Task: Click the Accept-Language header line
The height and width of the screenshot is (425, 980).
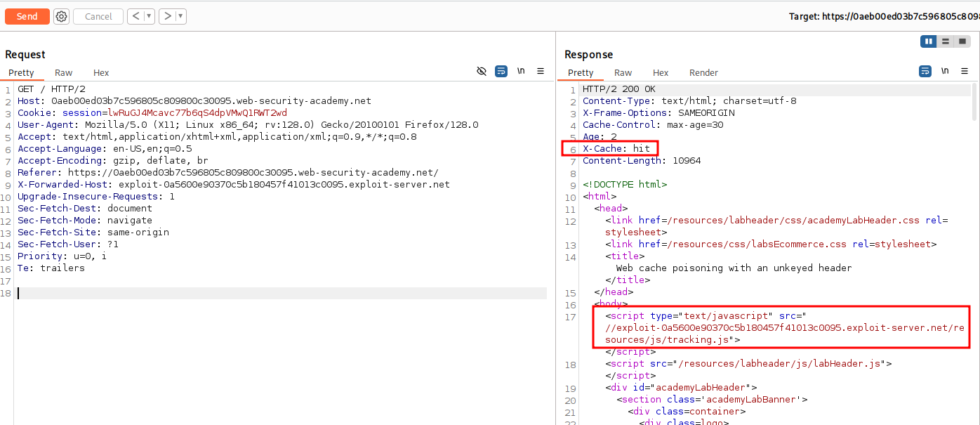Action: coord(105,149)
